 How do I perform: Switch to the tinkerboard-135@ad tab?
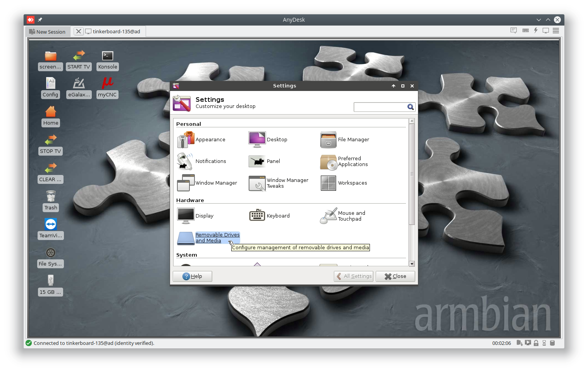pos(113,32)
